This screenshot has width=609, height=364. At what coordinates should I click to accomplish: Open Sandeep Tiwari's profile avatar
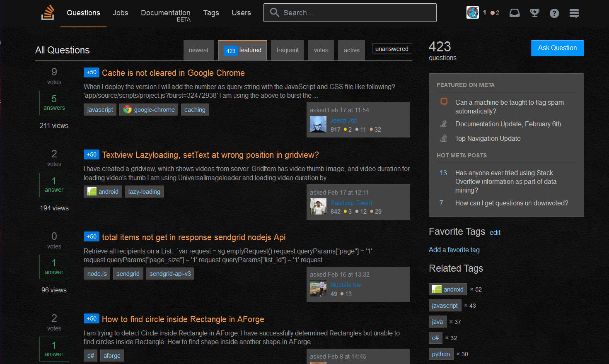318,206
